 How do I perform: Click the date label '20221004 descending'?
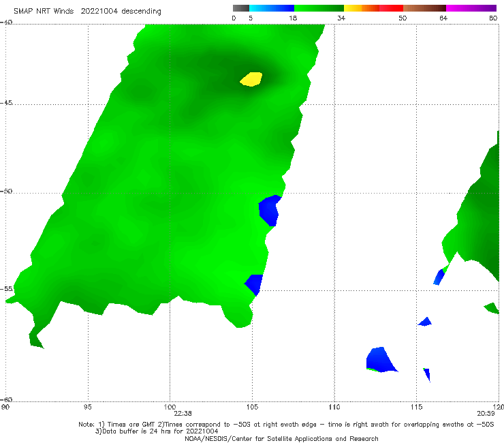pos(121,12)
